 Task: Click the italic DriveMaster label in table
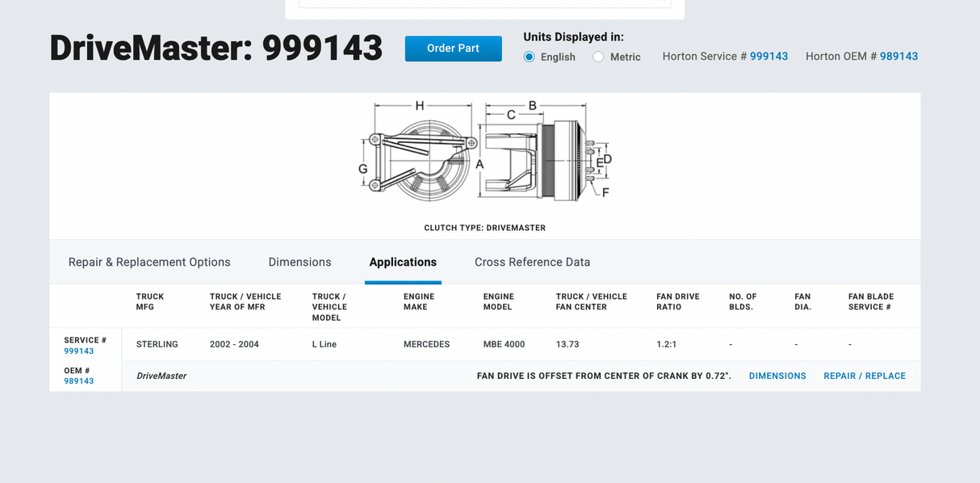161,376
